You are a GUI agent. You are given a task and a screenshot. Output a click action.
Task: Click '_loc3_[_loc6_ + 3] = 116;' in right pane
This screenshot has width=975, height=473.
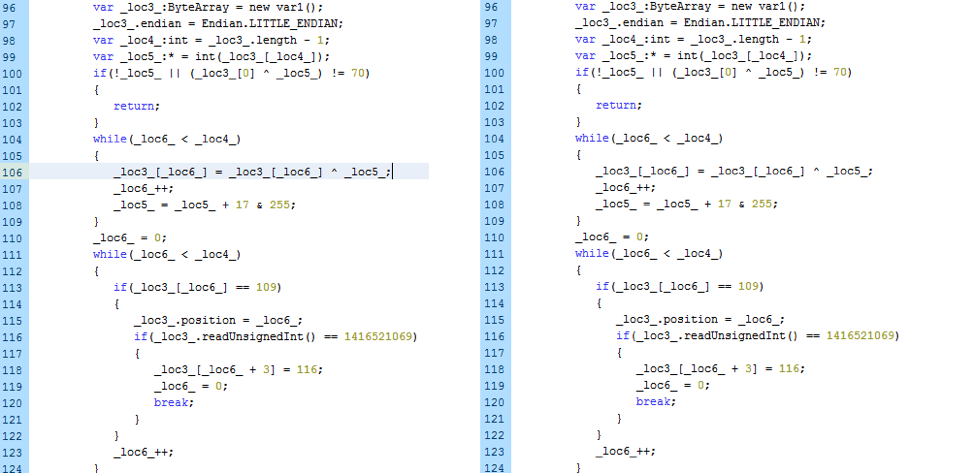720,369
